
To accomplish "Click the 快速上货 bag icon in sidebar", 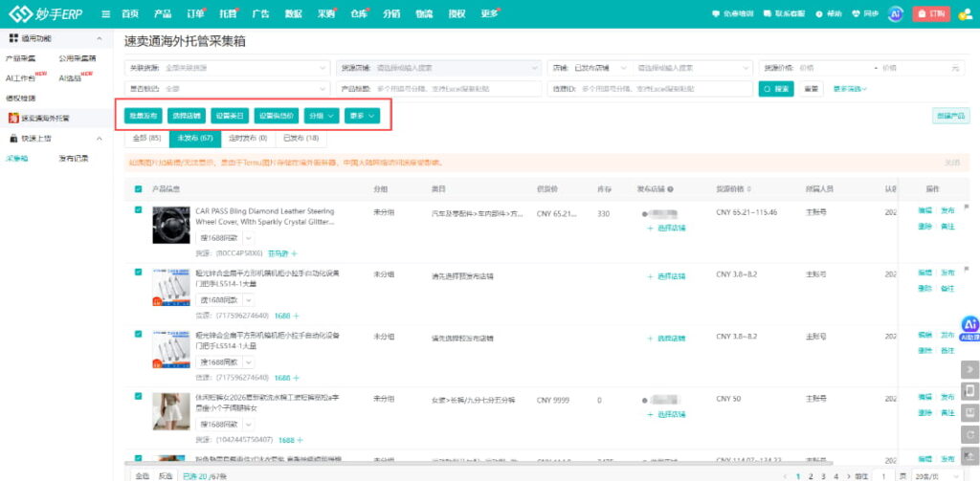I will point(13,138).
